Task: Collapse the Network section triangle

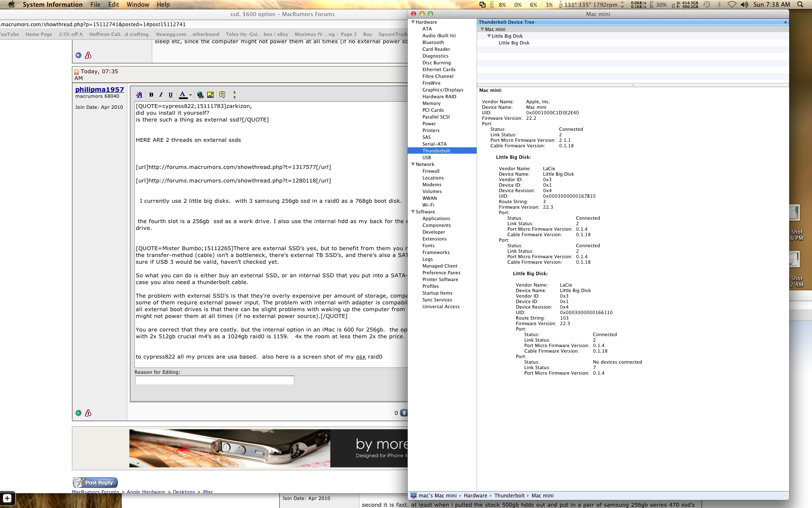Action: pos(413,164)
